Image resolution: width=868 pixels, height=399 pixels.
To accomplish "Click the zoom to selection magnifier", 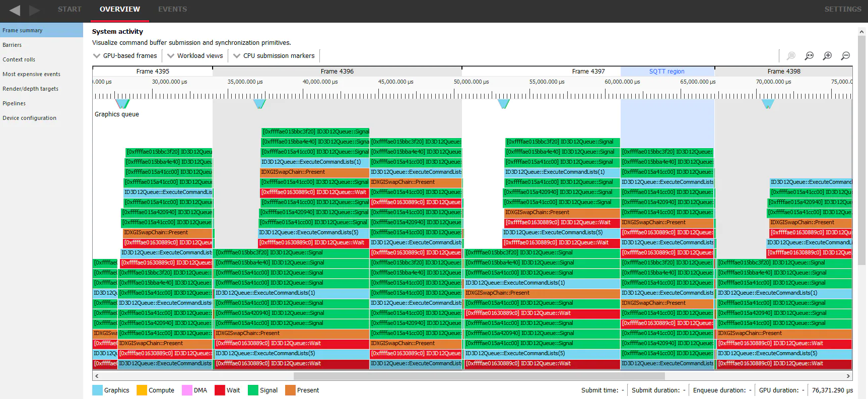I will [791, 56].
